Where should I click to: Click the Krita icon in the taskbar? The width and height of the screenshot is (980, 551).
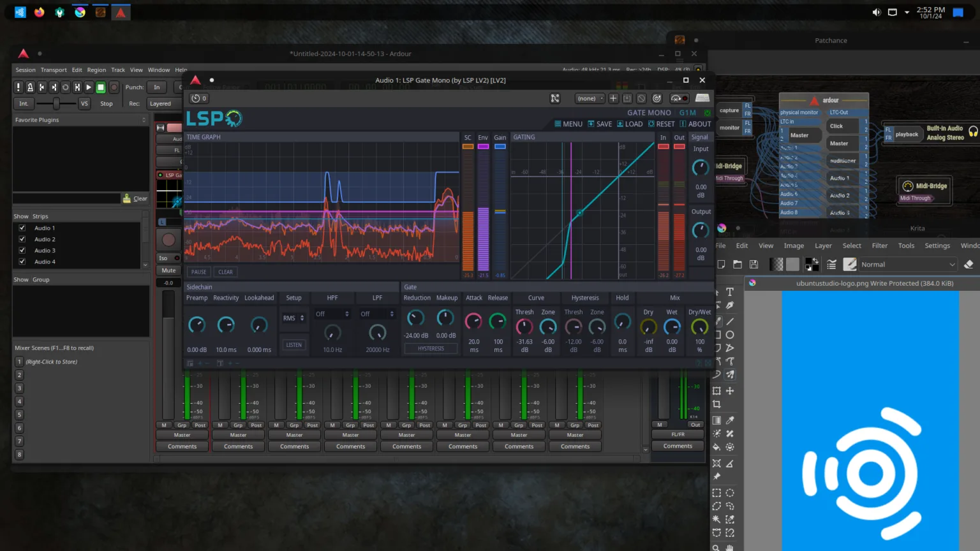pos(80,11)
